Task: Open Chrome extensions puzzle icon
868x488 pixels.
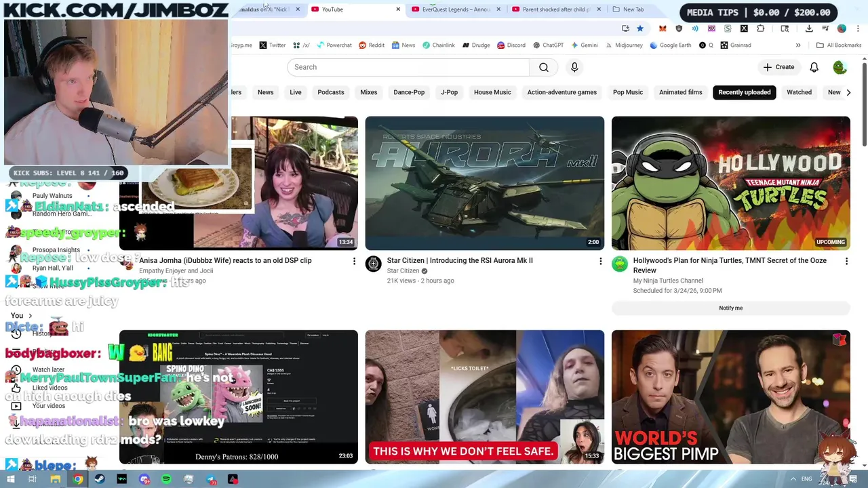Action: (760, 28)
